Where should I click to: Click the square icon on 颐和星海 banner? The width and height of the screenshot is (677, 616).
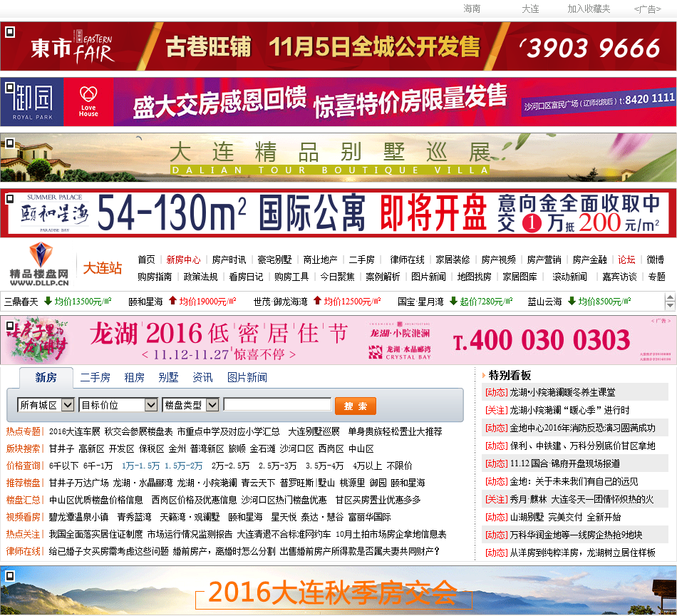[x=10, y=199]
